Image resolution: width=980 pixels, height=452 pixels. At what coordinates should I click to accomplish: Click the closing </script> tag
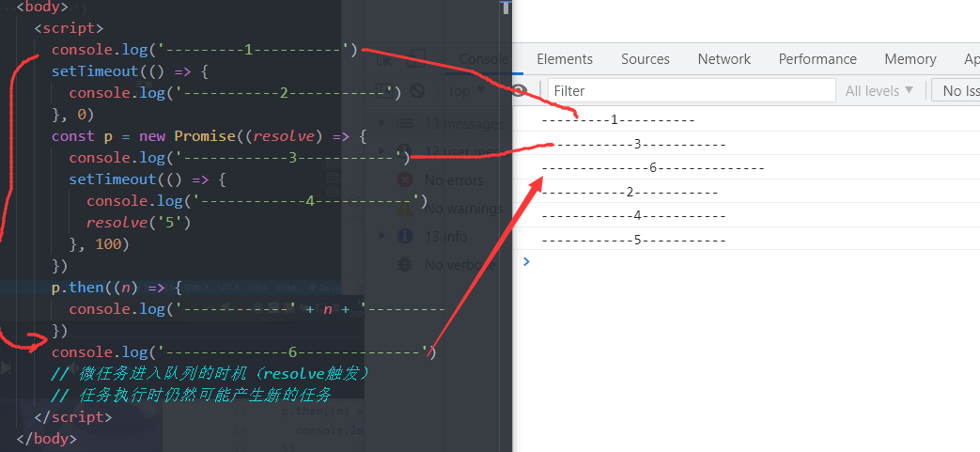click(73, 416)
